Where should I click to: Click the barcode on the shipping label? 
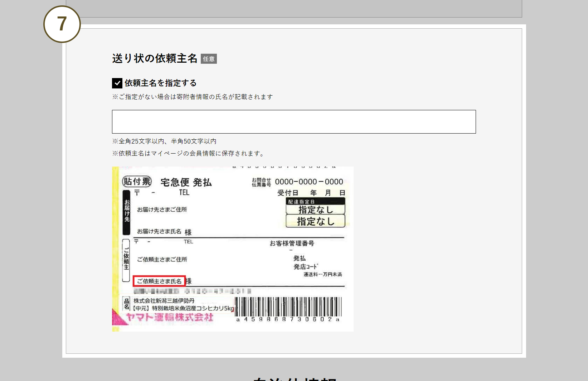[288, 307]
